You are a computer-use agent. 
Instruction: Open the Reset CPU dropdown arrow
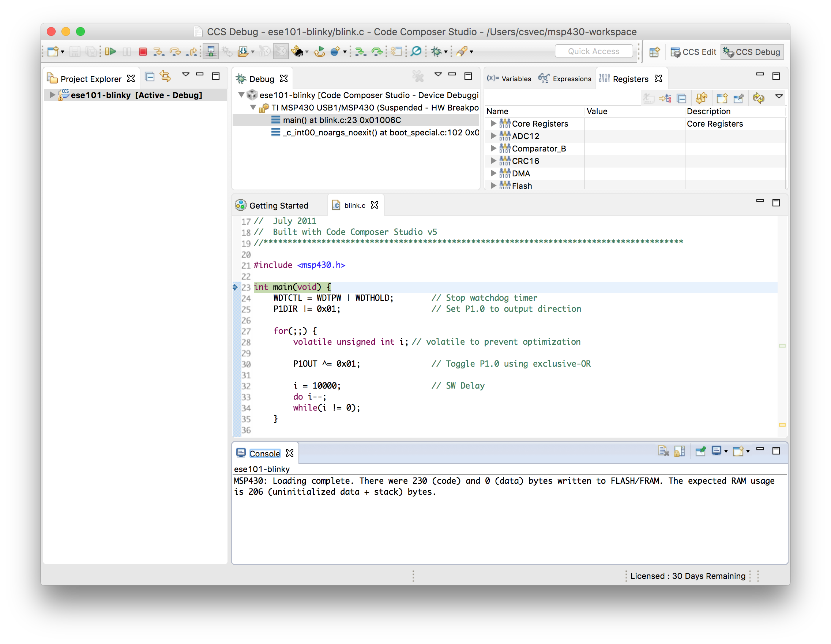point(345,52)
